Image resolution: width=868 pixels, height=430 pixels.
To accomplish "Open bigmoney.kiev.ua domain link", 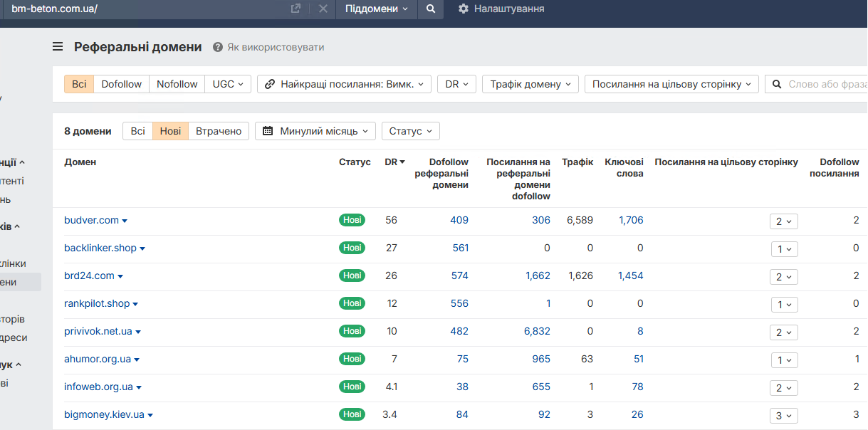I will point(104,414).
